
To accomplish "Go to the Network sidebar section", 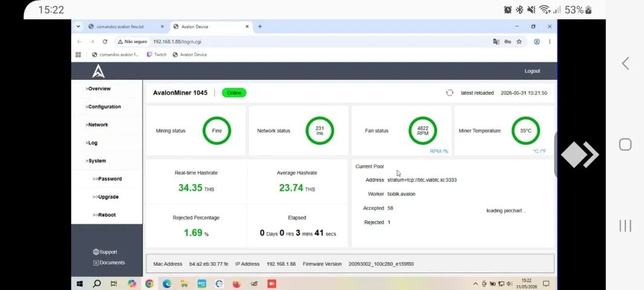I will coord(97,125).
